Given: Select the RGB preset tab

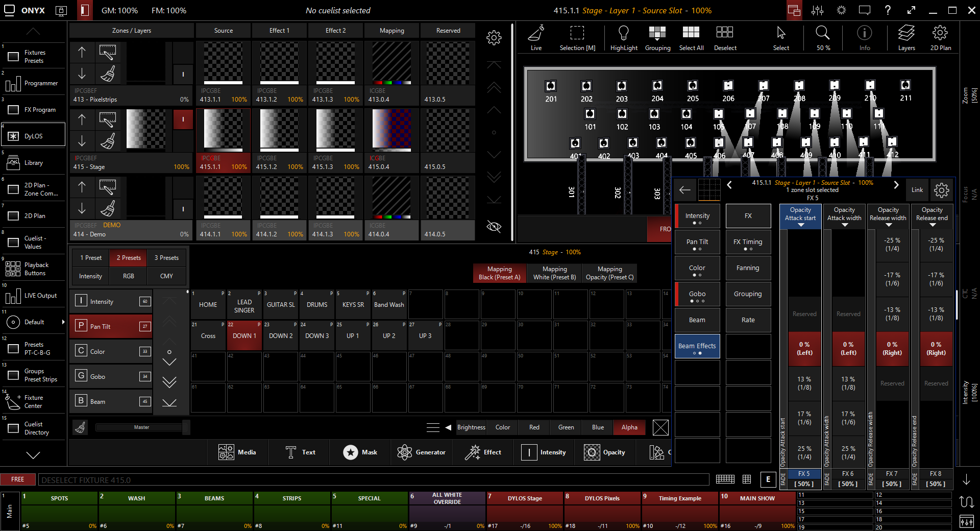Looking at the screenshot, I should 129,276.
